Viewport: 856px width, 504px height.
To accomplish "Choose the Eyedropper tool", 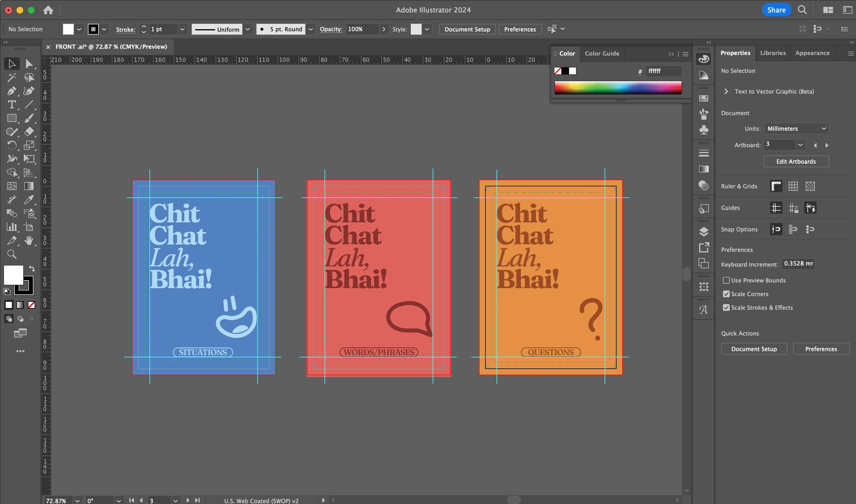I will [x=29, y=200].
